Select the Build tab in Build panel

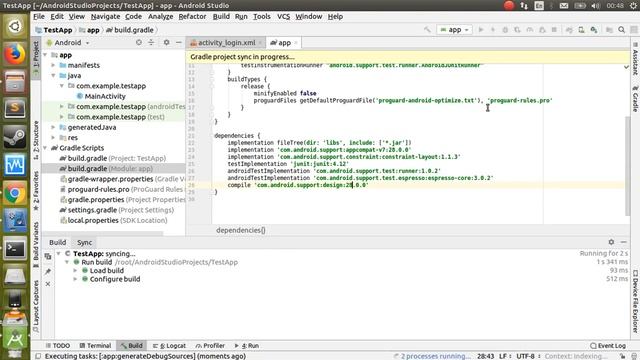(58, 242)
